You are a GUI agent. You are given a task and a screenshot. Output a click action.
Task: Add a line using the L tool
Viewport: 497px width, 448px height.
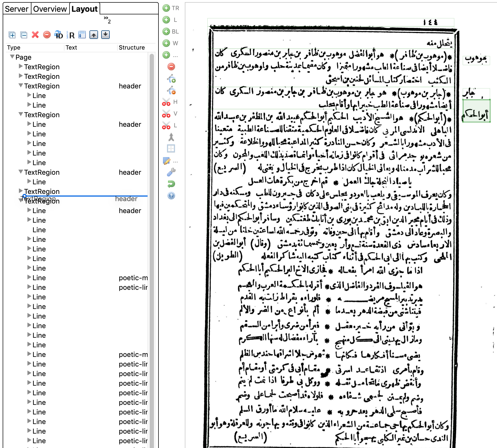click(166, 20)
